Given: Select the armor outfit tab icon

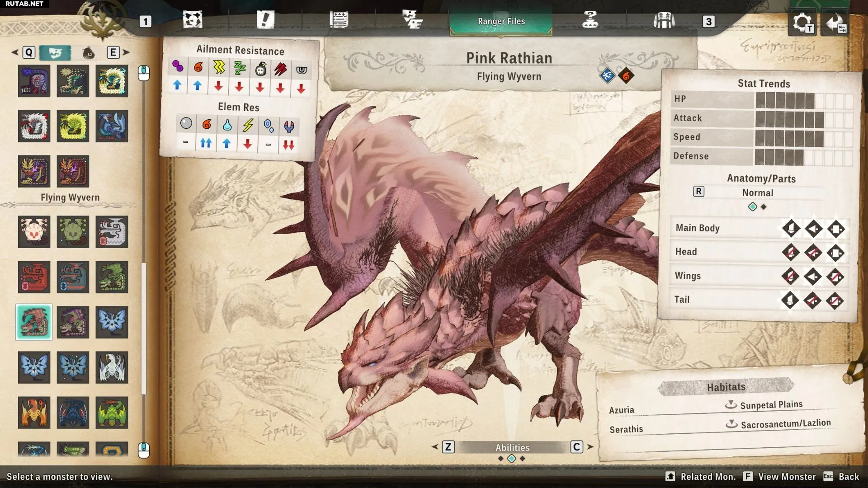Looking at the screenshot, I should [664, 20].
